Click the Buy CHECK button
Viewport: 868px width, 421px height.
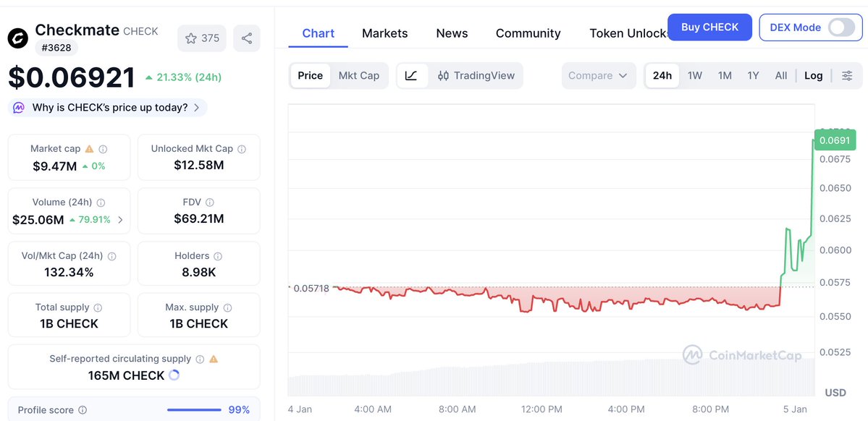tap(709, 27)
